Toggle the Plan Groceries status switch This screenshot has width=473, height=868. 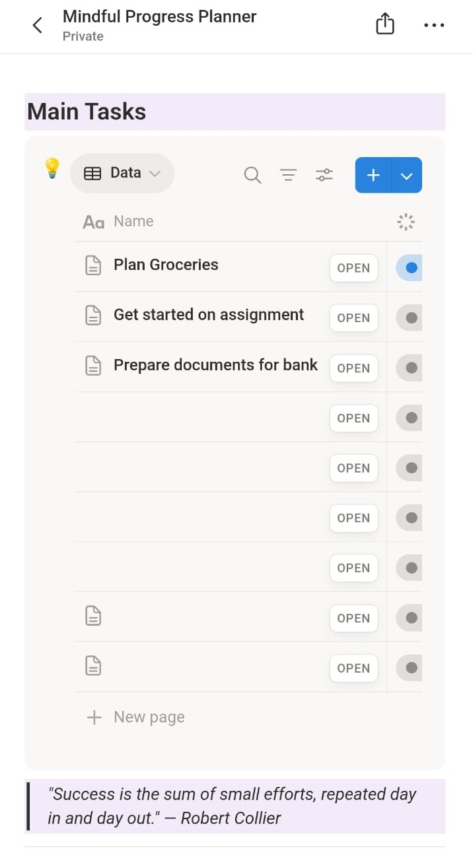(410, 268)
